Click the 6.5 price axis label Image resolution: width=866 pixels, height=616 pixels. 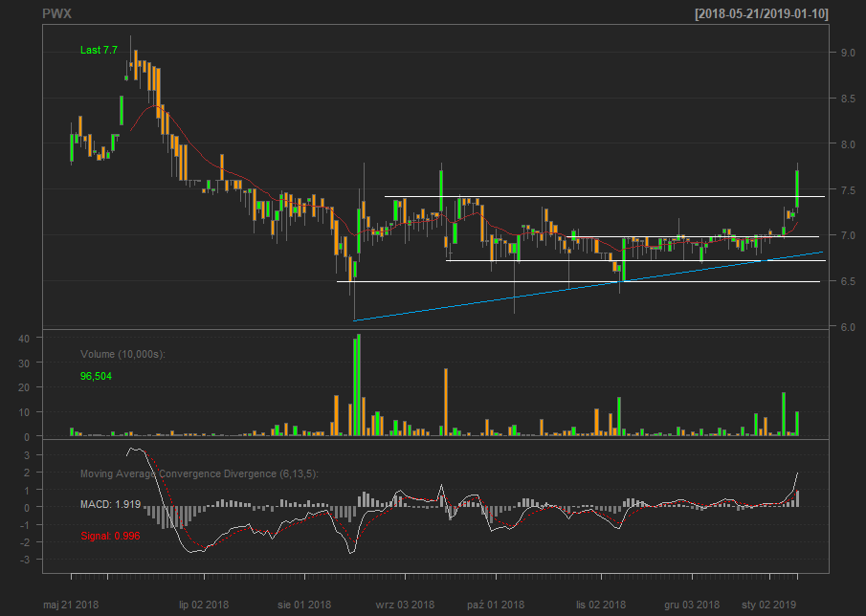click(848, 281)
